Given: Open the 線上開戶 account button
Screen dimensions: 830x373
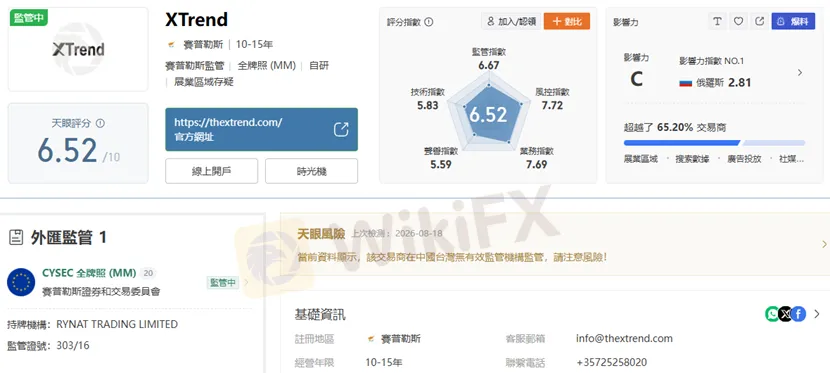Looking at the screenshot, I should point(211,171).
